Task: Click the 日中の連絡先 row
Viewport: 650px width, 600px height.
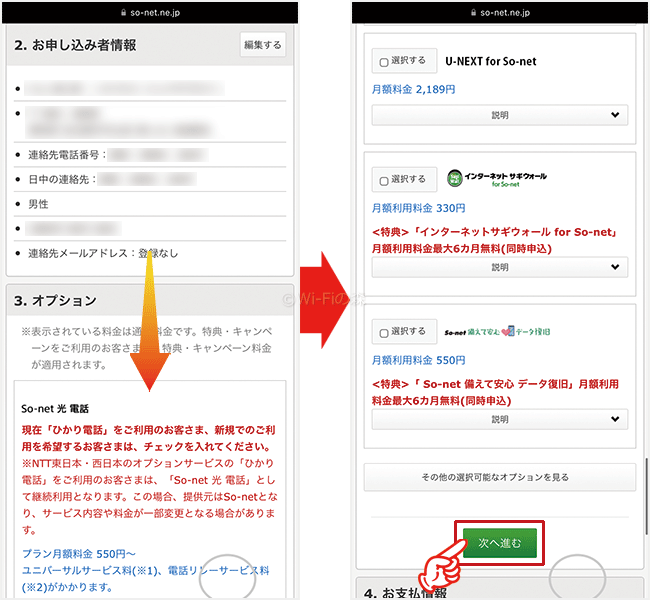Action: [150, 179]
